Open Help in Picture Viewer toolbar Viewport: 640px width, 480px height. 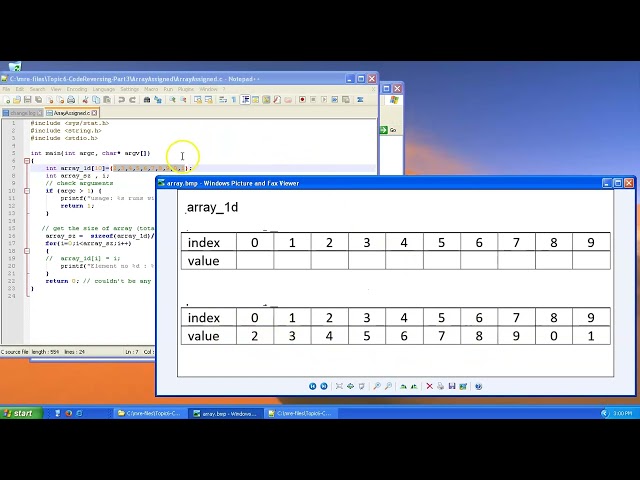[479, 386]
